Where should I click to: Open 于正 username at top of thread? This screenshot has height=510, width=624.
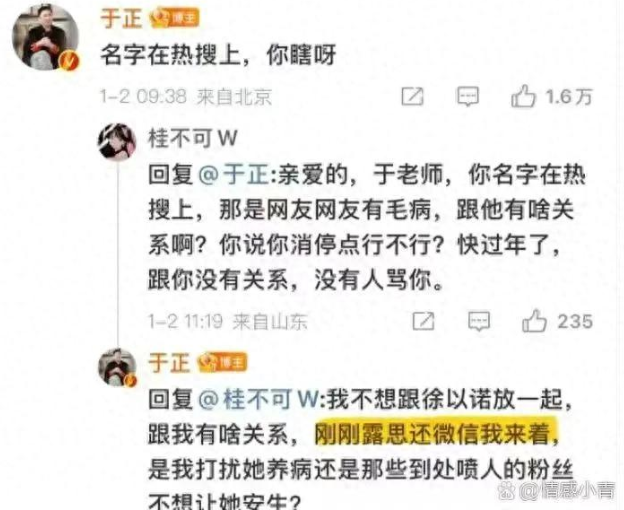click(x=121, y=18)
